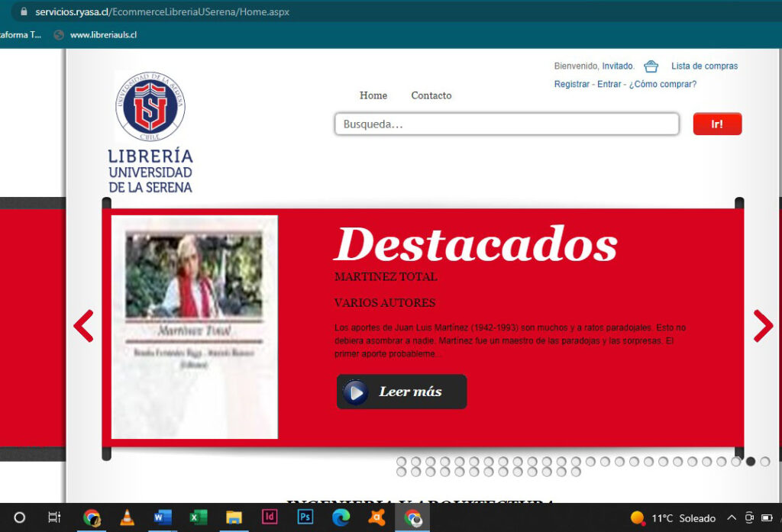Screen dimensions: 782x532
Task: Open VLC media player from the taskbar
Action: pyautogui.click(x=126, y=517)
